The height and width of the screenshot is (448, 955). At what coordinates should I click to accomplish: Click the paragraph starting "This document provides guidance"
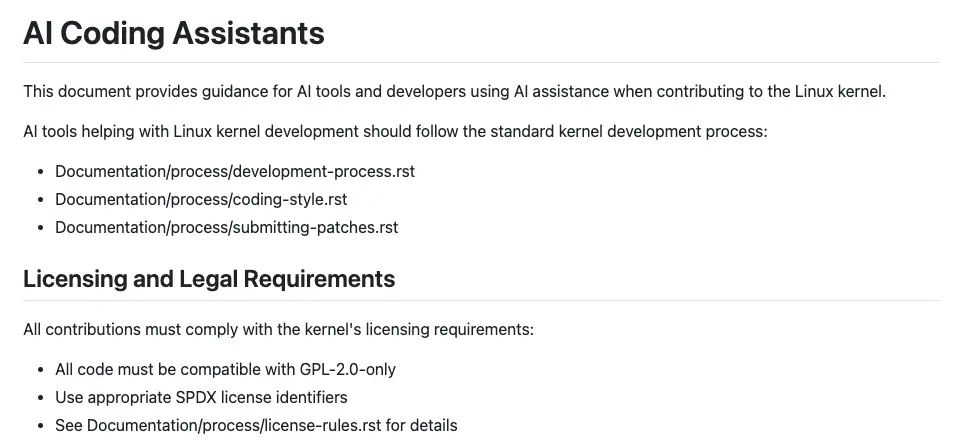click(x=454, y=91)
